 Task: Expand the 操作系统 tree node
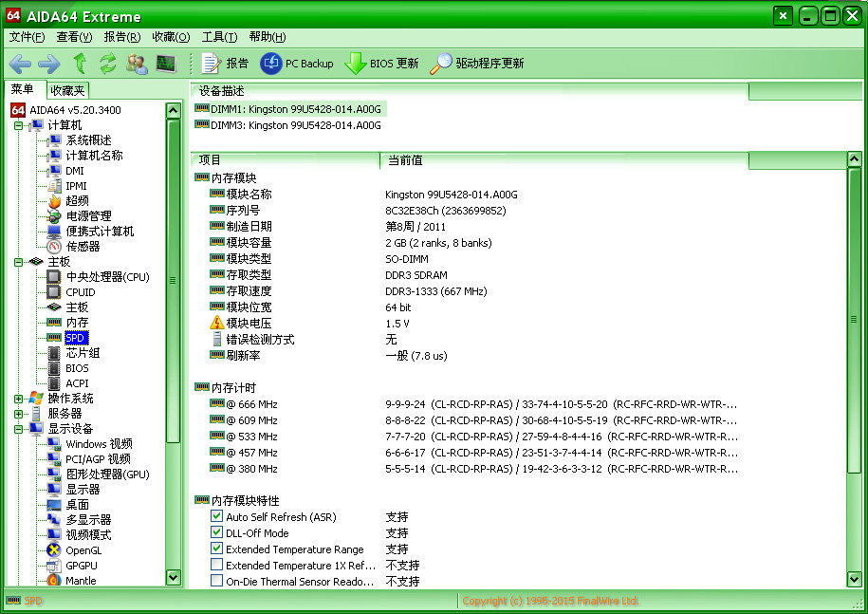[18, 399]
